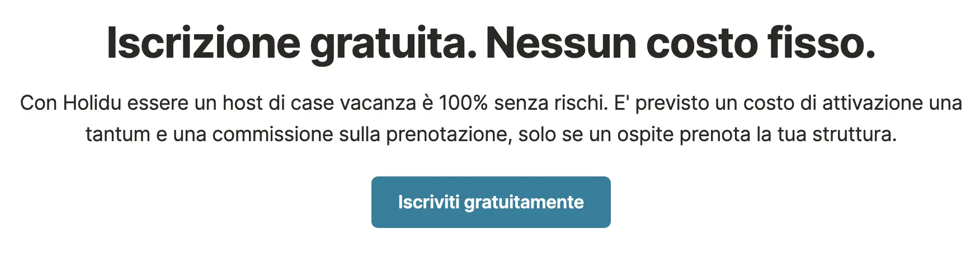The width and height of the screenshot is (980, 261).
Task: Click the word 'Iscrizione' in the heading
Action: pyautogui.click(x=204, y=44)
